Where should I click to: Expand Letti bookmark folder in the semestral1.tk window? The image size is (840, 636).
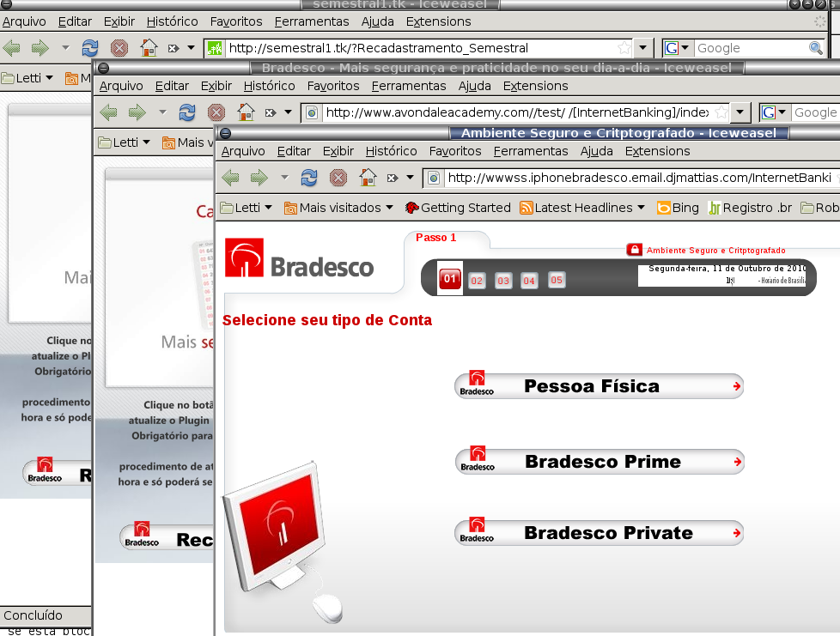pyautogui.click(x=27, y=78)
